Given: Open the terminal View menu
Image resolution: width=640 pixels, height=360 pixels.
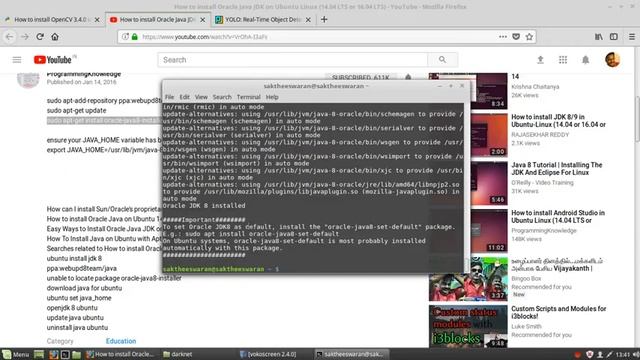Looking at the screenshot, I should (201, 97).
